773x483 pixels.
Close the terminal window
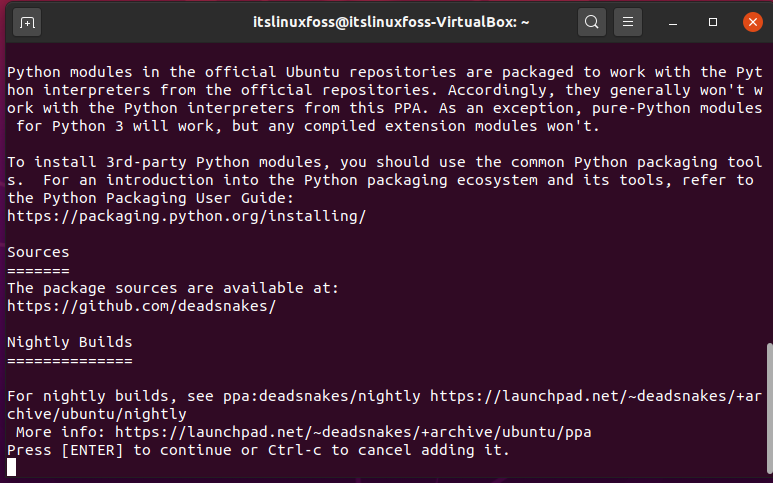coord(753,22)
